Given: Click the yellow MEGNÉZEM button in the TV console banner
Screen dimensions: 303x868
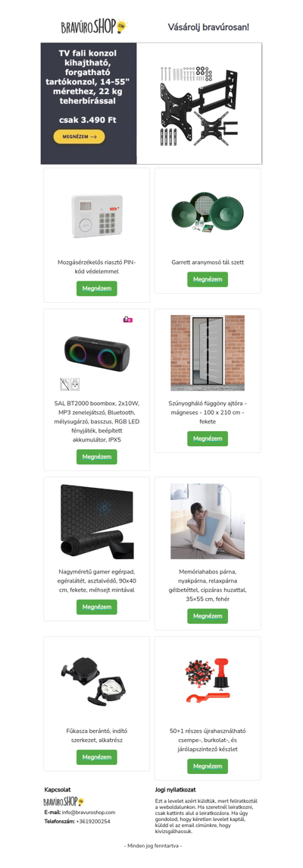Looking at the screenshot, I should 79,136.
